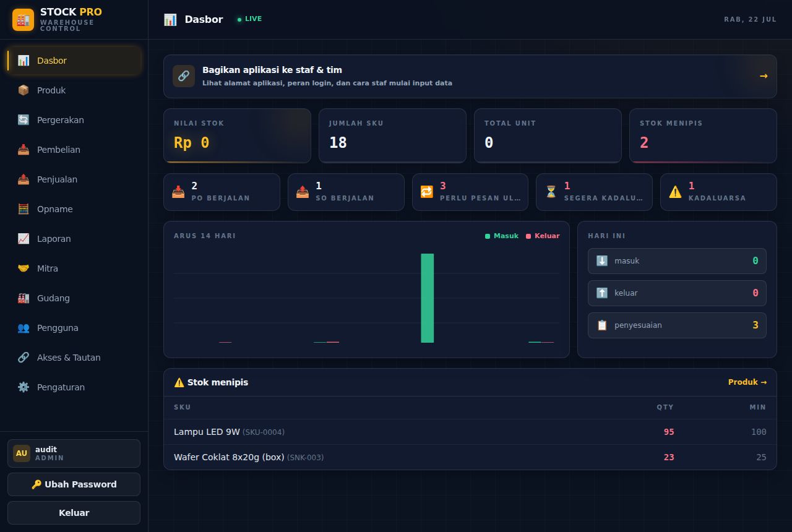Open Akses & Tautan page

[74, 358]
